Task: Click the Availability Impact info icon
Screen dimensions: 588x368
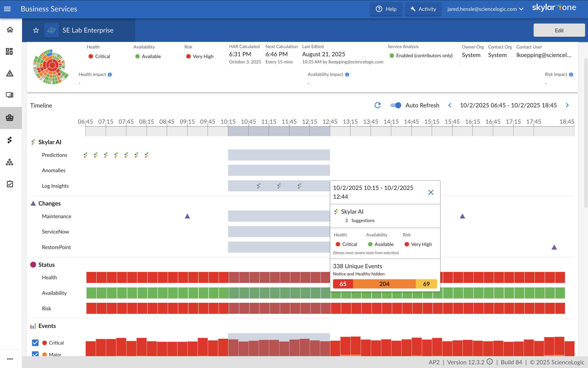Action: [347, 74]
